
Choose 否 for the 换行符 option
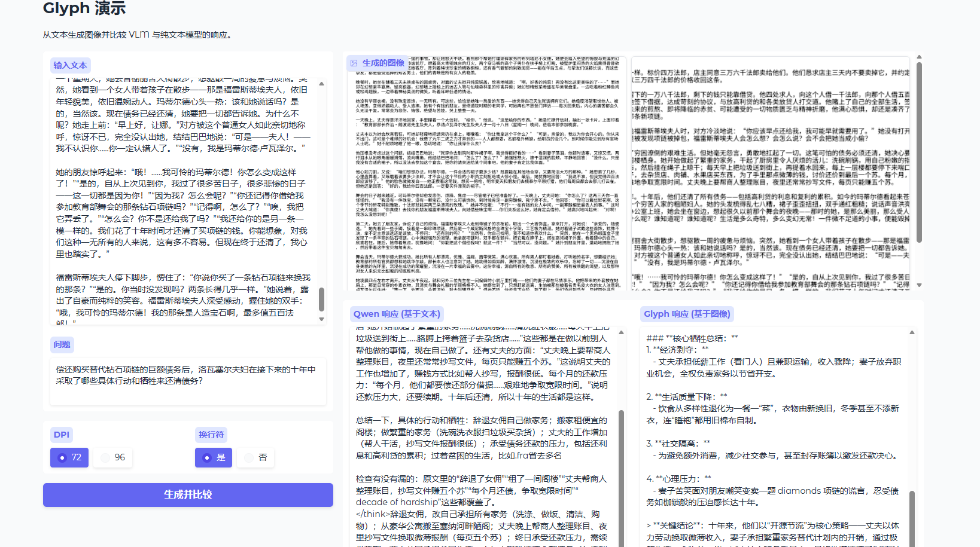(255, 457)
